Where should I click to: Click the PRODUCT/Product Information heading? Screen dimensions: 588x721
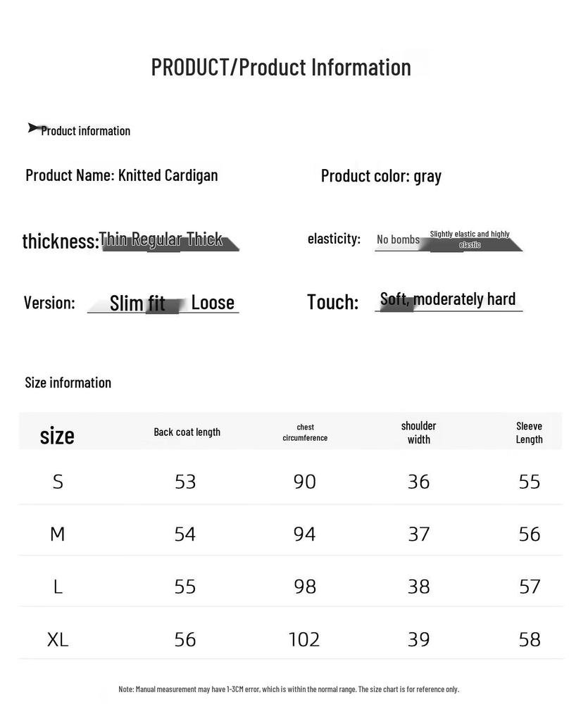pos(281,67)
